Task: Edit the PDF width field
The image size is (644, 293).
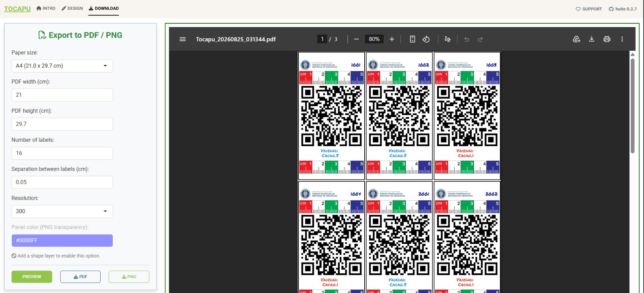Action: tap(62, 95)
